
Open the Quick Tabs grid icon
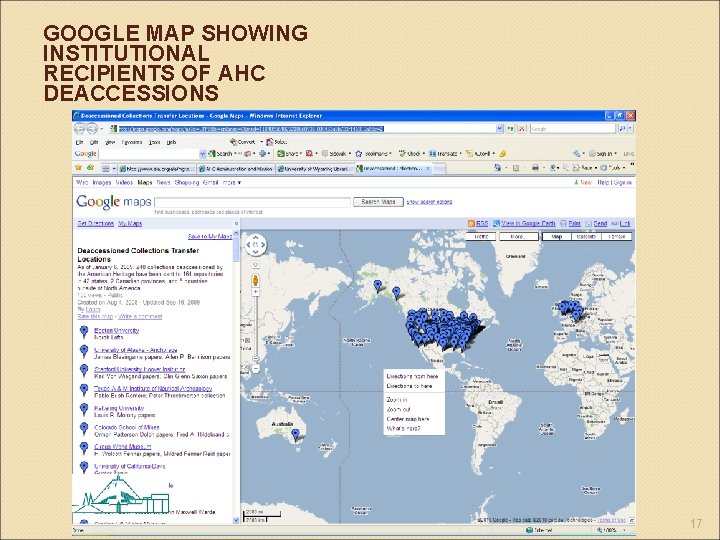(106, 169)
